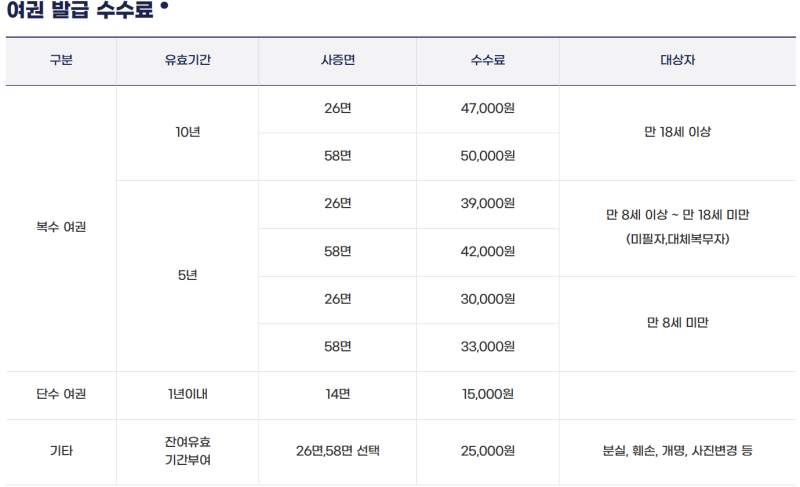Click the 10년 validity cell
The height and width of the screenshot is (487, 800).
pos(188,132)
